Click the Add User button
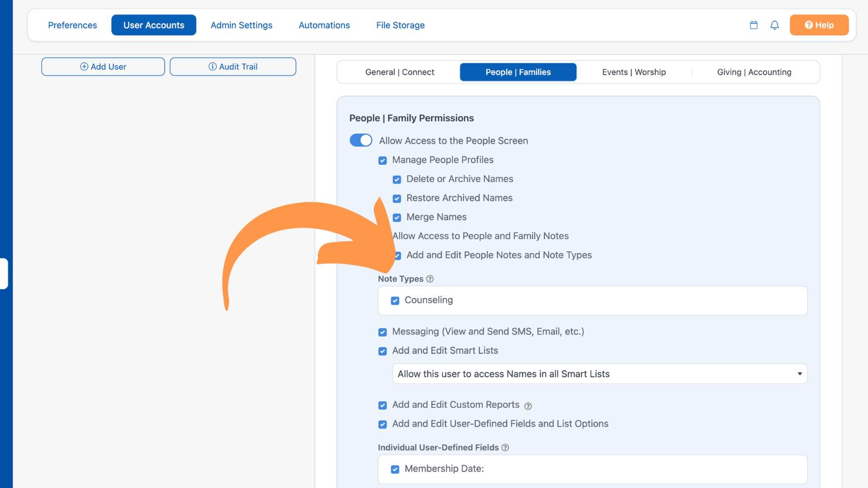This screenshot has width=868, height=488. (103, 67)
